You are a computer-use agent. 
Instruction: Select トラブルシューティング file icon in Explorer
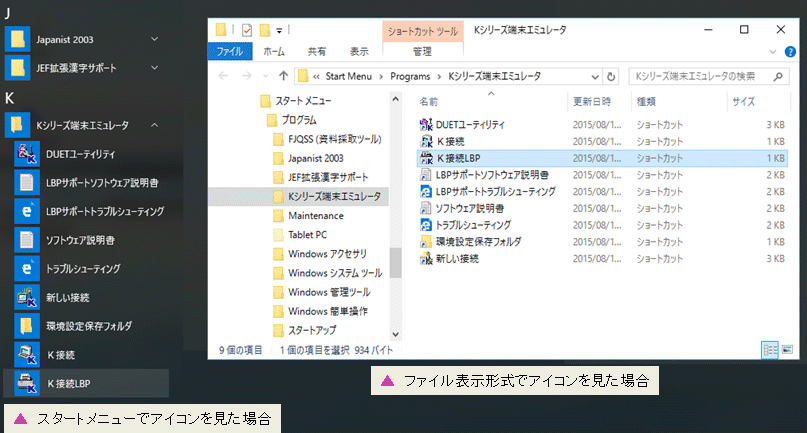click(426, 225)
